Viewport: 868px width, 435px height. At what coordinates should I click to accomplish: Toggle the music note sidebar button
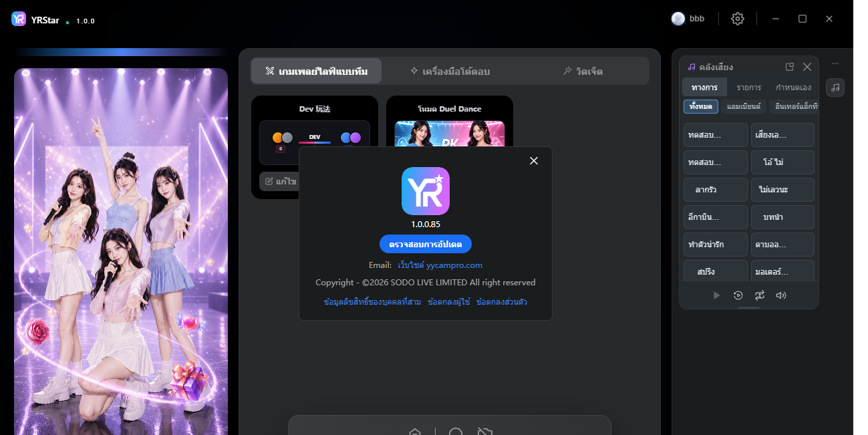pos(835,88)
